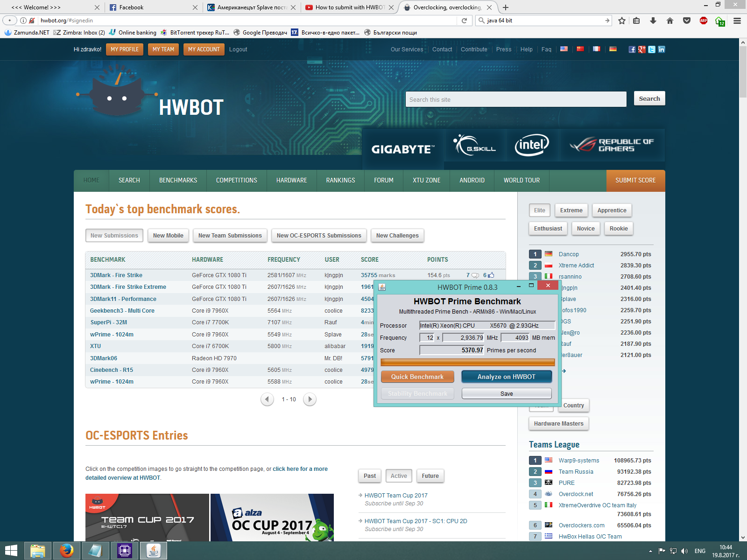
Task: Click the MY PROFILE button
Action: point(125,49)
